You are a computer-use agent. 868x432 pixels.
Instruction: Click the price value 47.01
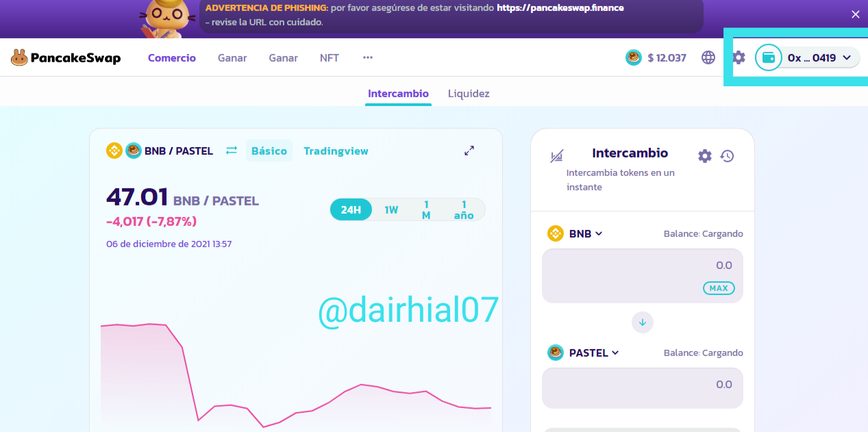pyautogui.click(x=137, y=197)
